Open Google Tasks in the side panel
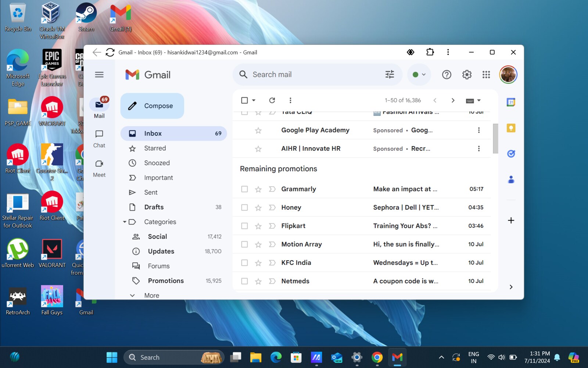 coord(511,153)
